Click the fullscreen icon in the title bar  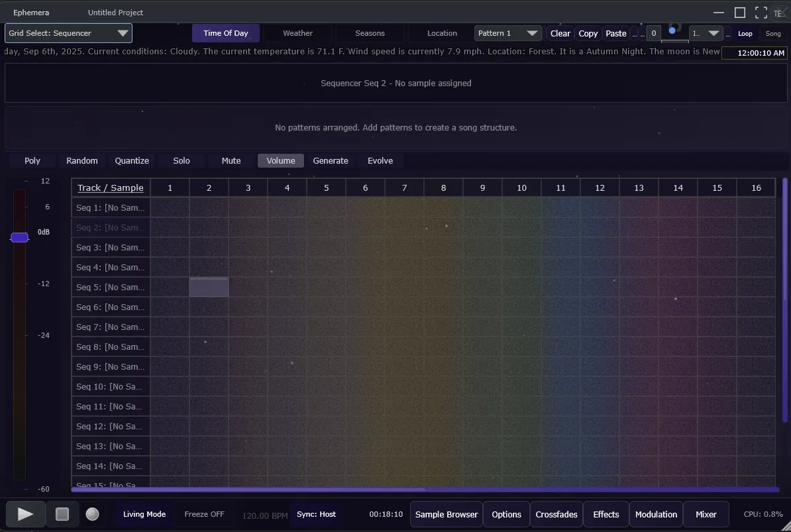pos(761,12)
